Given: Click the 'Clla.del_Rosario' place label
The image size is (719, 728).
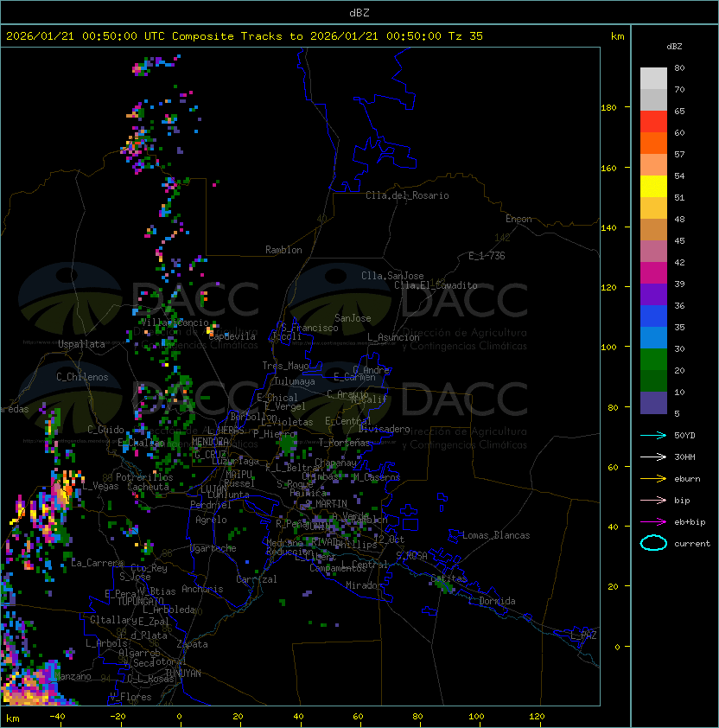Looking at the screenshot, I should point(407,195).
